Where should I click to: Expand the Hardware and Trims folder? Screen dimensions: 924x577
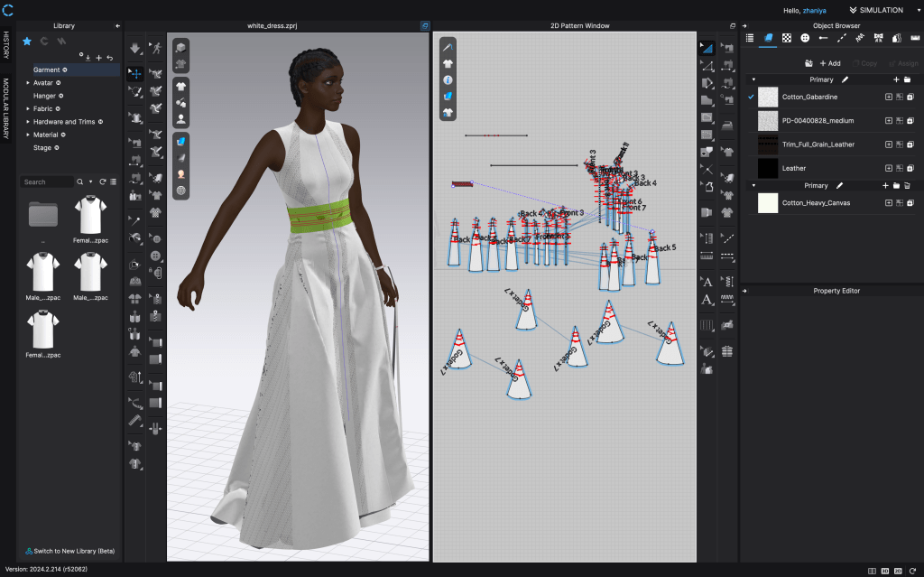[28, 121]
